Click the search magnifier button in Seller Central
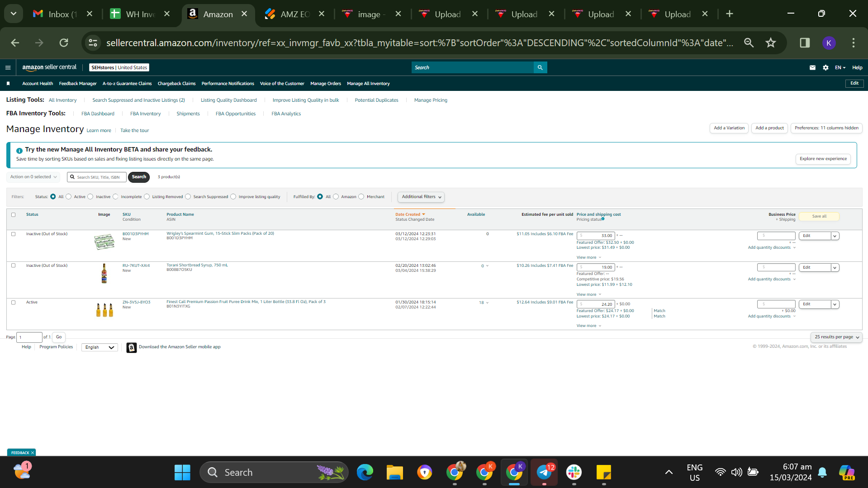The image size is (868, 488). [x=540, y=67]
